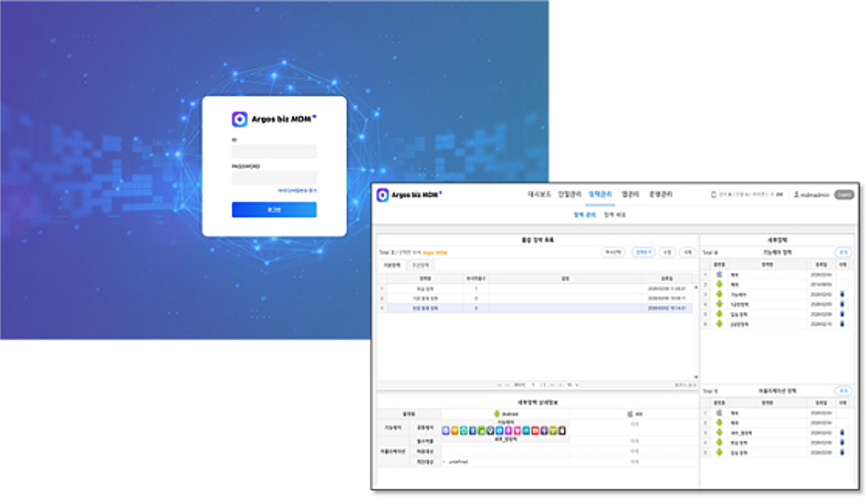868x503 pixels.
Task: Focus the ID input field in the login window
Action: [x=274, y=151]
